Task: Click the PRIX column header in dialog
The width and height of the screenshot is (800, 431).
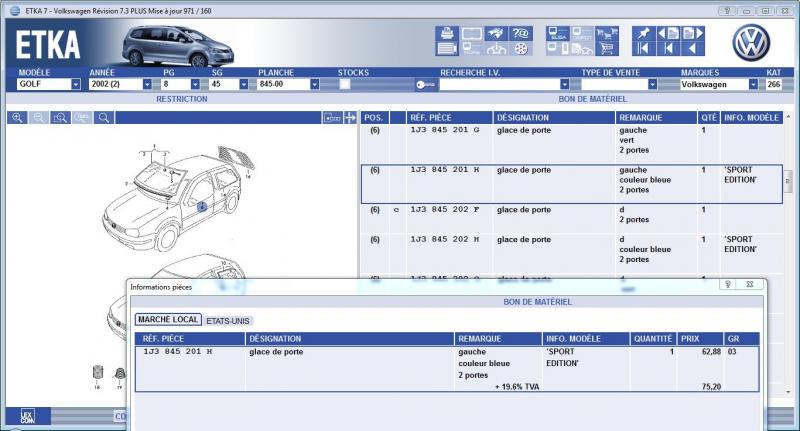Action: (699, 339)
